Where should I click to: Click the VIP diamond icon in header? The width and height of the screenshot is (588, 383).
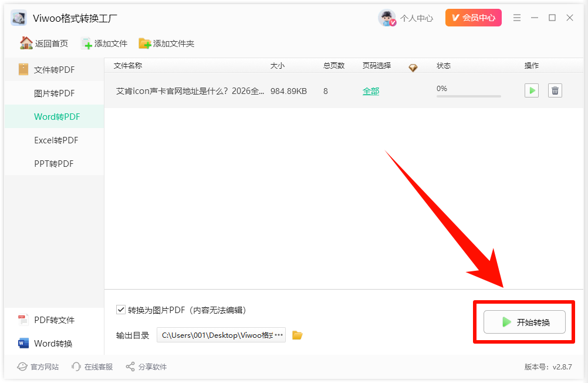click(413, 68)
